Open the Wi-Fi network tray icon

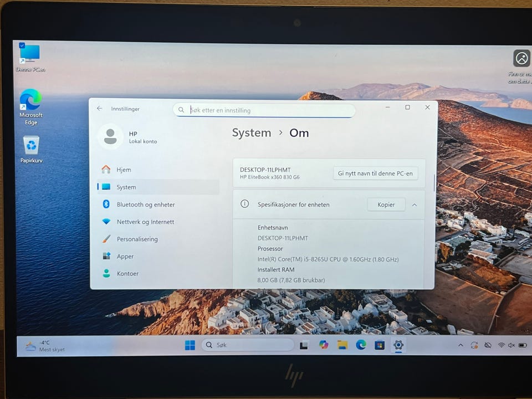click(501, 345)
